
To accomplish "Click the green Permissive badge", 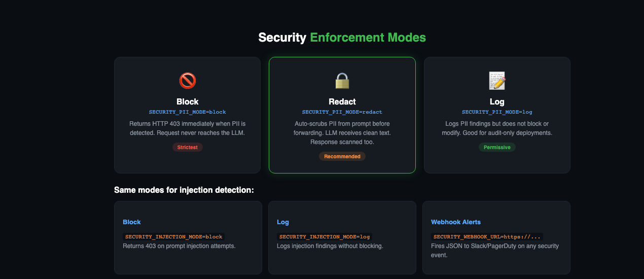I will click(x=497, y=147).
